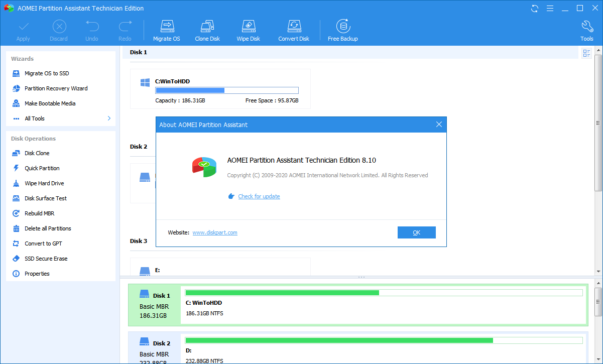
Task: Click 186.31GB NTFS partition label
Action: pos(204,313)
